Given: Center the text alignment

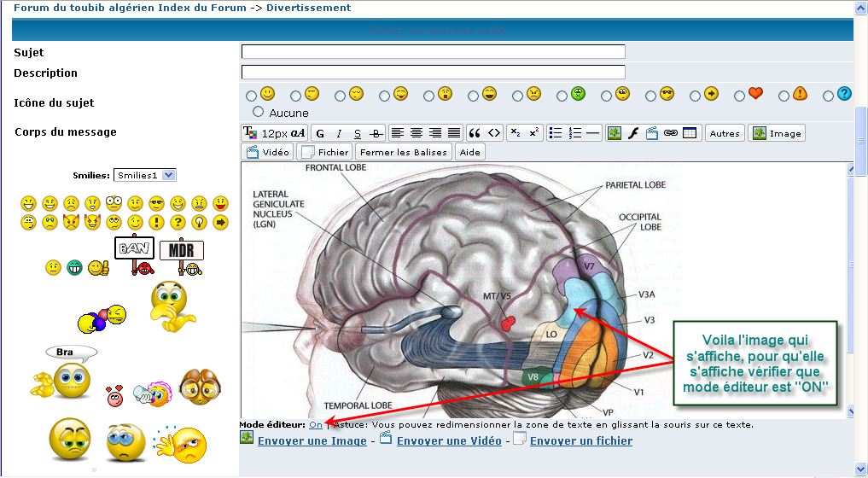Looking at the screenshot, I should 417,133.
